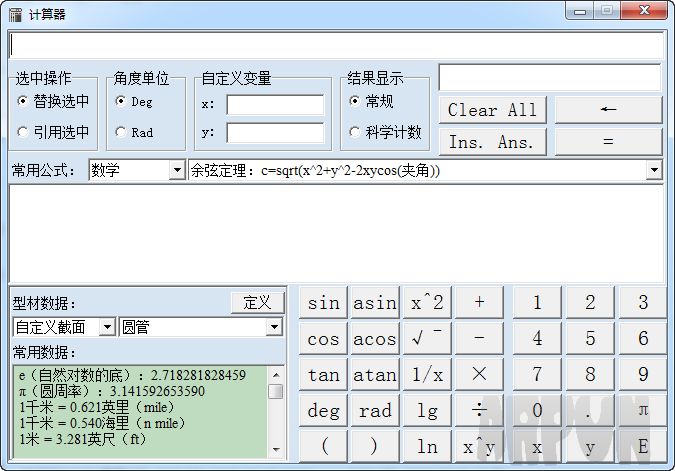Click the sin function key
Image resolution: width=675 pixels, height=471 pixels.
click(323, 302)
